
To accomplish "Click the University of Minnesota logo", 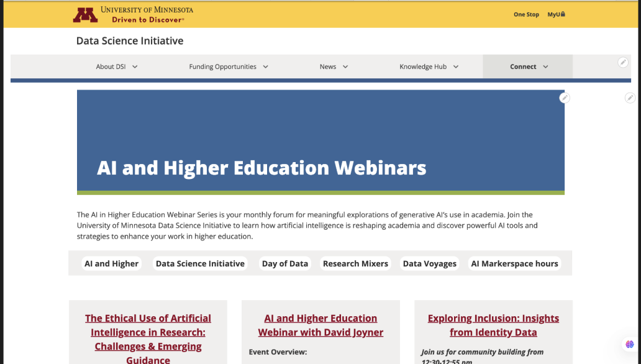I will [x=133, y=14].
